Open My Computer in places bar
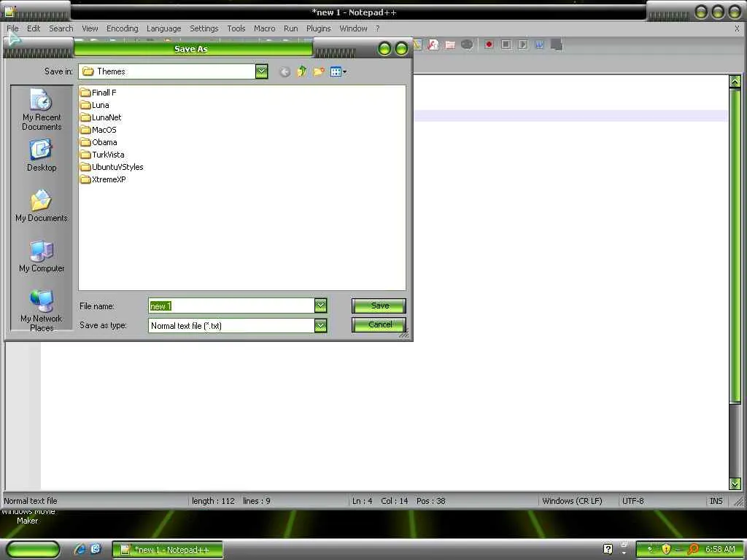Viewport: 747px width, 560px height. tap(42, 256)
